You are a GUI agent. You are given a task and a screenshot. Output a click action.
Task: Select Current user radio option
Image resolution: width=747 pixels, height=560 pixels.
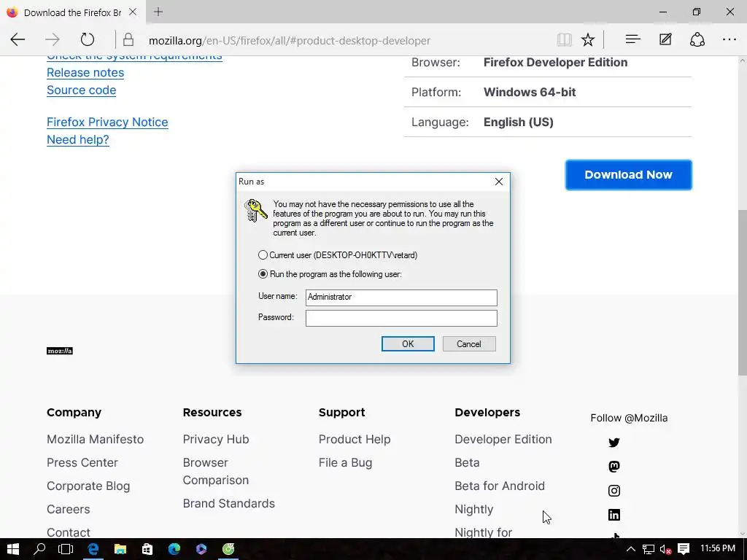pos(263,255)
